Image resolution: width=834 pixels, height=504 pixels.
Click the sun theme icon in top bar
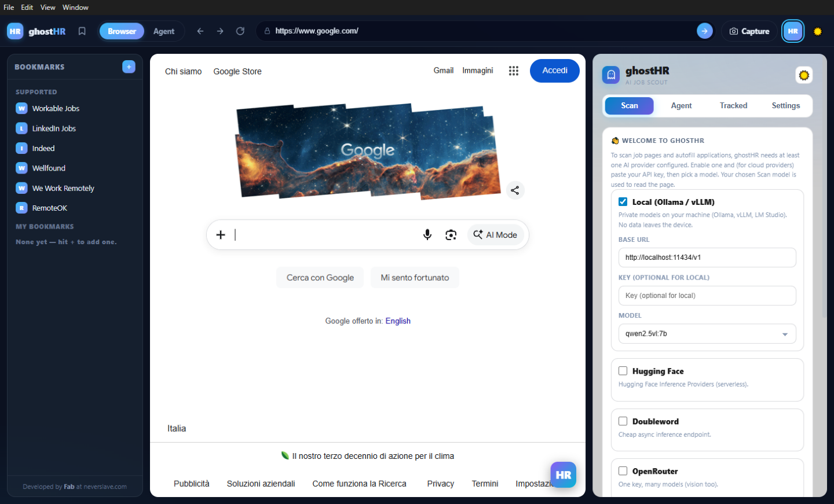(x=818, y=31)
